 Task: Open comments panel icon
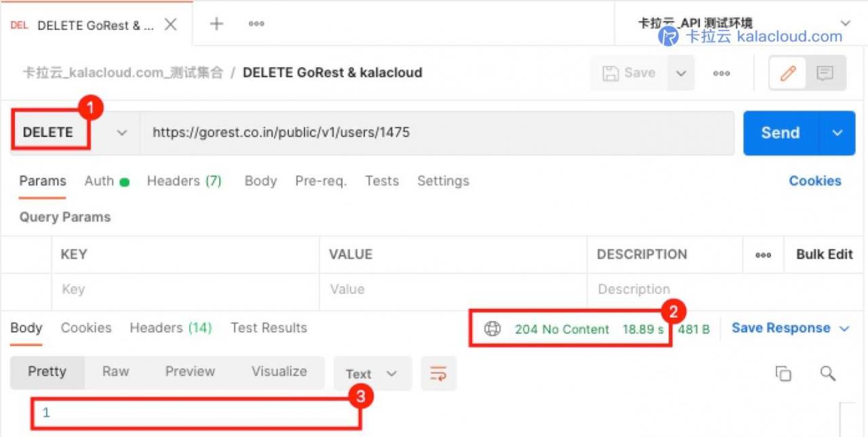point(825,73)
